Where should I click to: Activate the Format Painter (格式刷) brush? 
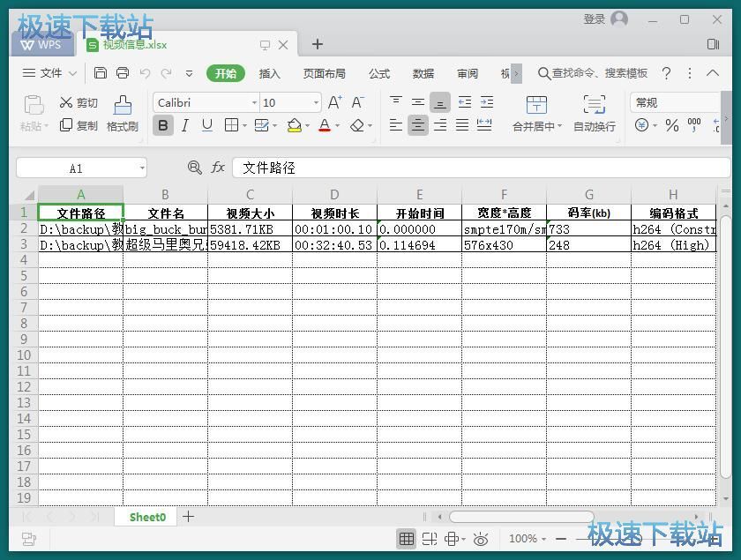point(123,114)
